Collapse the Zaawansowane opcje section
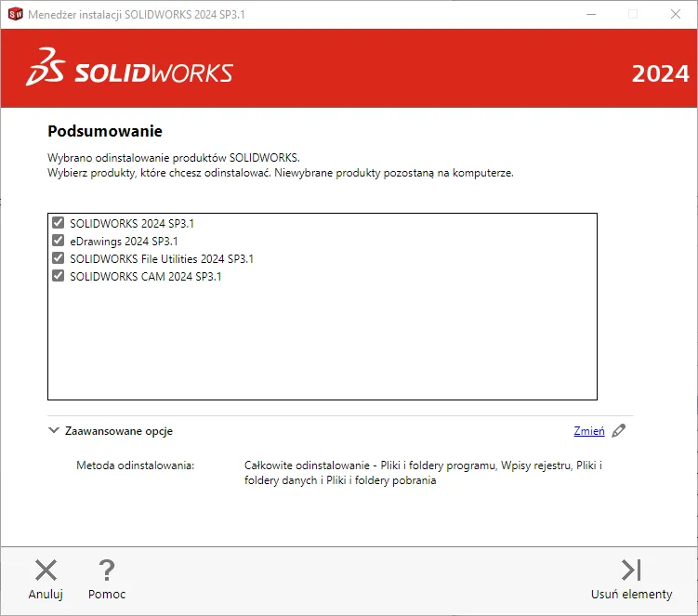The width and height of the screenshot is (698, 616). point(53,430)
